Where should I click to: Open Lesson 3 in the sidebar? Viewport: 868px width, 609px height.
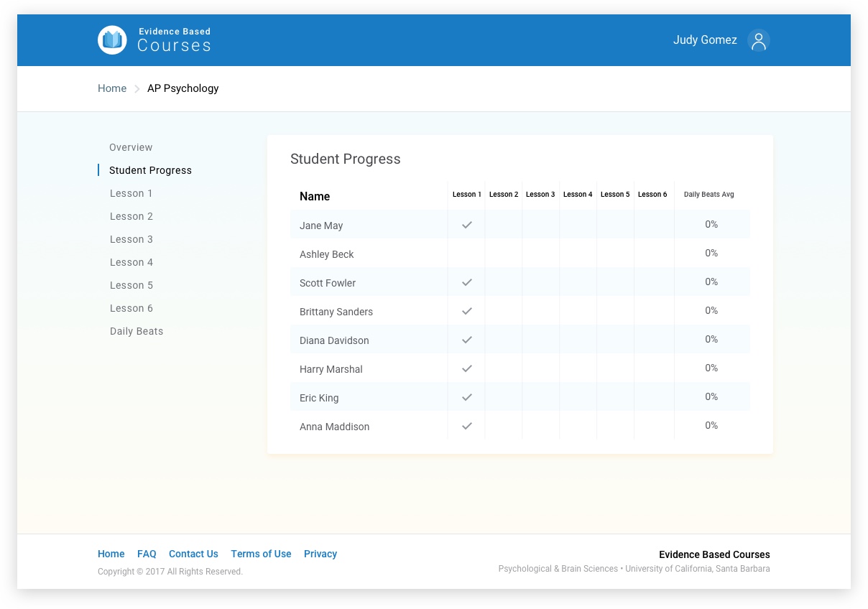tap(131, 239)
